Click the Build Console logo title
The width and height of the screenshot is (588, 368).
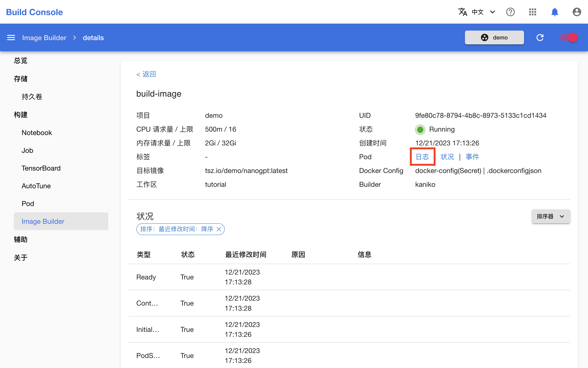coord(34,12)
